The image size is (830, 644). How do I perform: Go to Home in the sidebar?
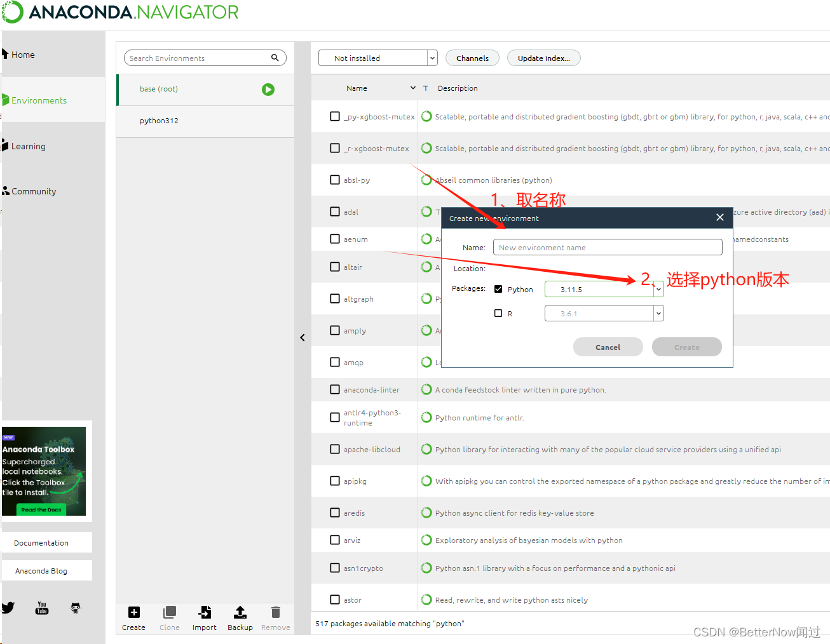pos(23,55)
